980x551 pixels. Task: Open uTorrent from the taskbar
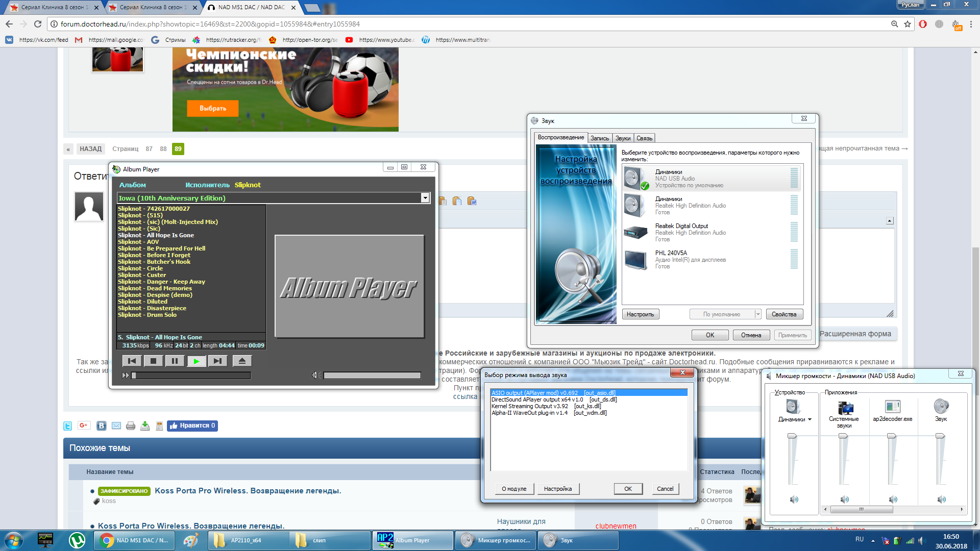pos(77,540)
